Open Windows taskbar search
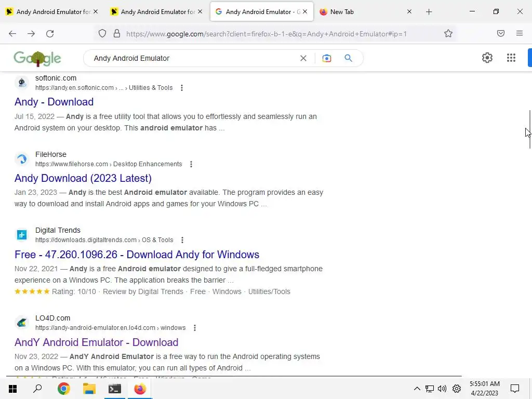The image size is (532, 399). click(x=37, y=389)
